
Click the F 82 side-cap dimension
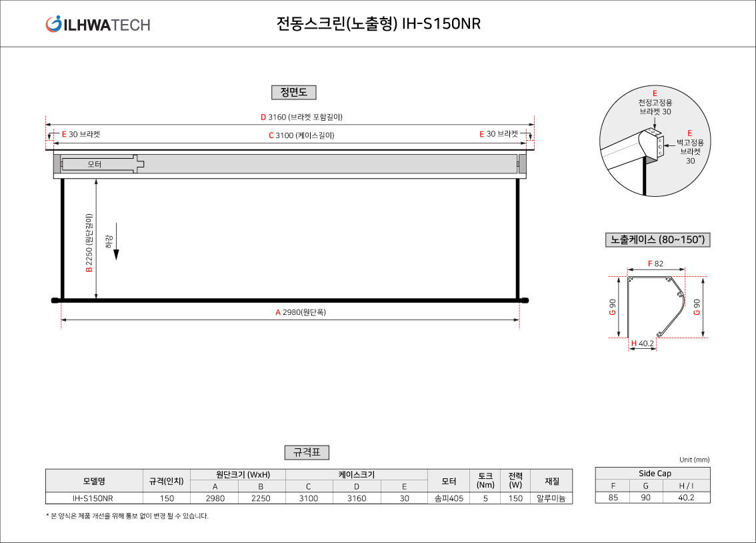tap(655, 263)
